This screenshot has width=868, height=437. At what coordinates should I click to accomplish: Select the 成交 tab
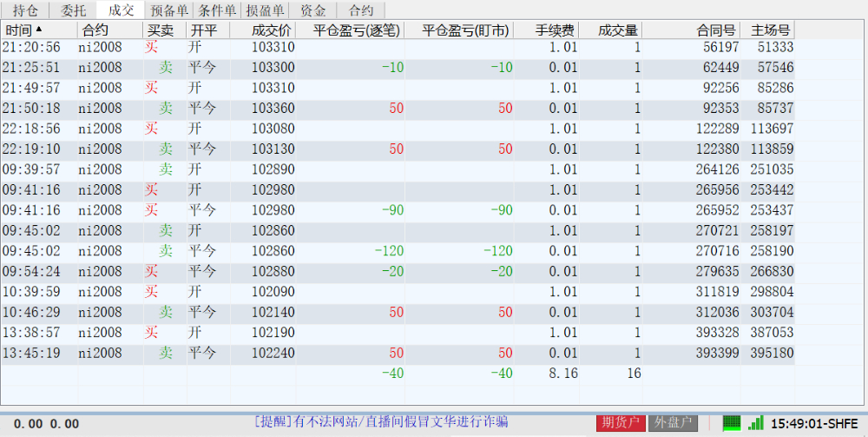click(x=121, y=10)
